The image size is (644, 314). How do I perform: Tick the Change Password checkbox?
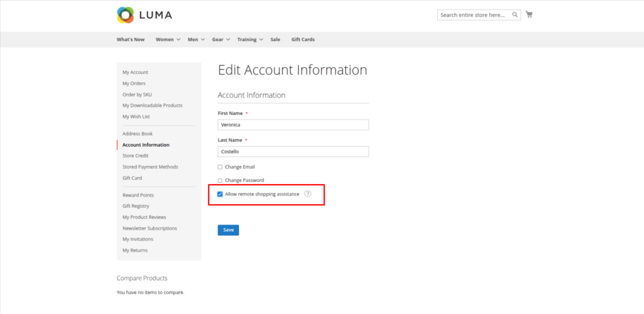pyautogui.click(x=220, y=180)
